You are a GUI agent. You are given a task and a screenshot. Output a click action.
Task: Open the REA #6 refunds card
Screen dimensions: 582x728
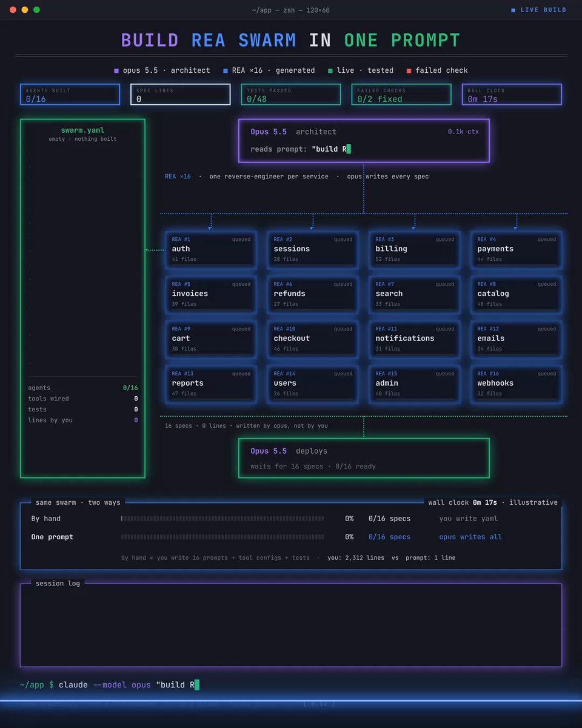point(313,294)
